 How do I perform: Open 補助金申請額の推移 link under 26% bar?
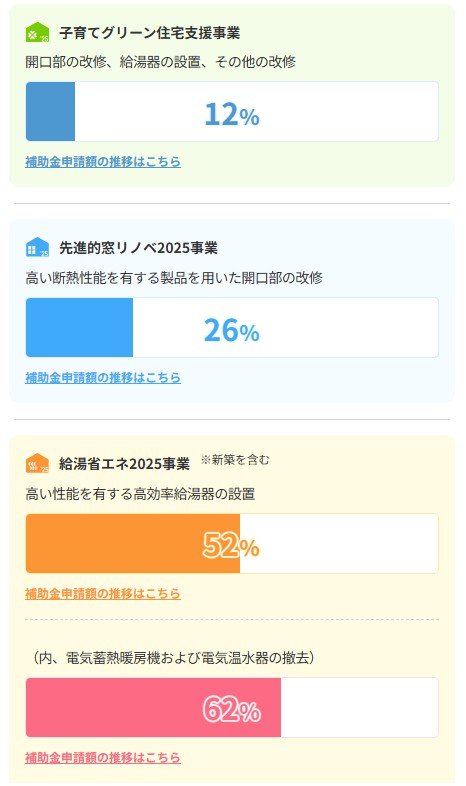[103, 377]
